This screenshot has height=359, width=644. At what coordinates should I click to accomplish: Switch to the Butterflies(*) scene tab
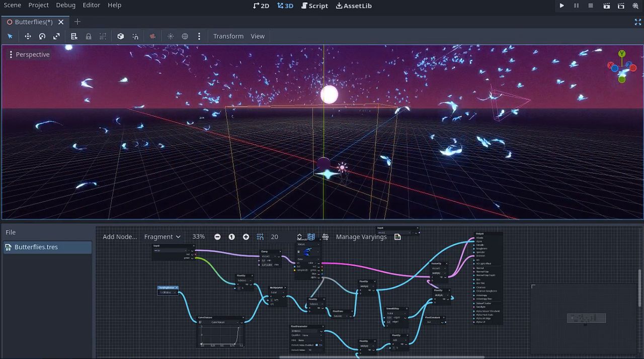[x=34, y=22]
